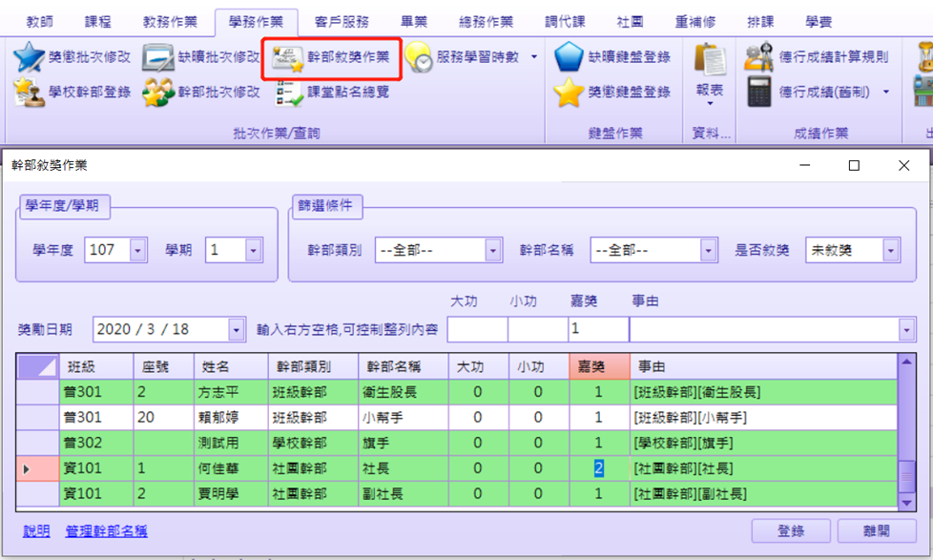Click the 幹部類別 column header

click(x=313, y=366)
